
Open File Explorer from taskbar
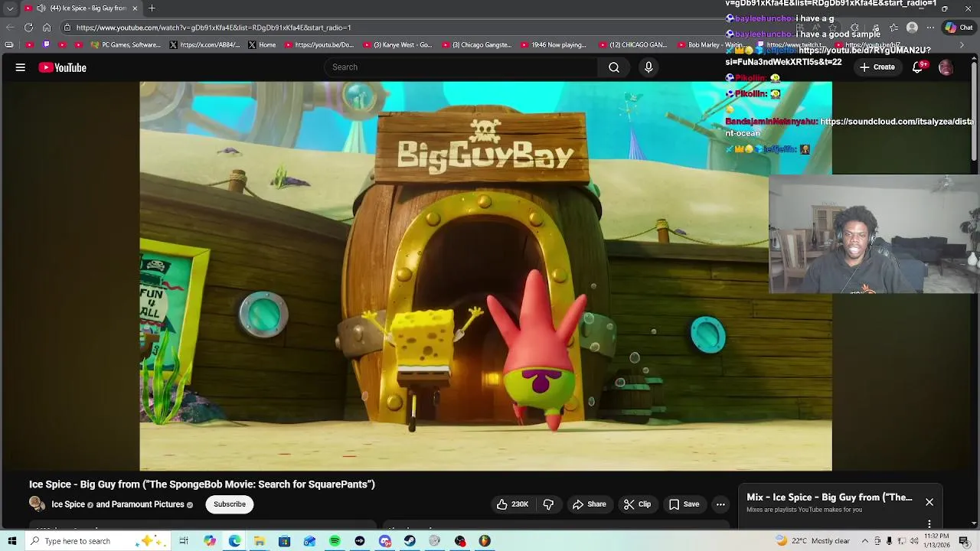pyautogui.click(x=260, y=541)
